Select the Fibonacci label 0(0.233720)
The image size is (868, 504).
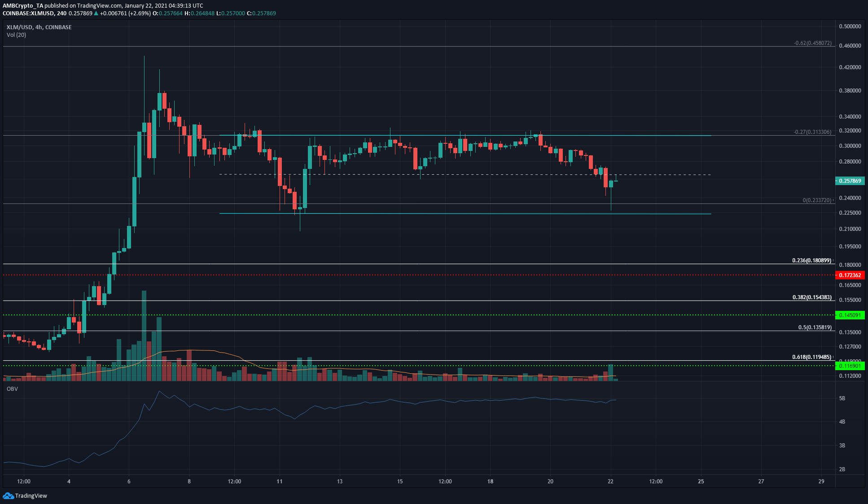pos(817,200)
